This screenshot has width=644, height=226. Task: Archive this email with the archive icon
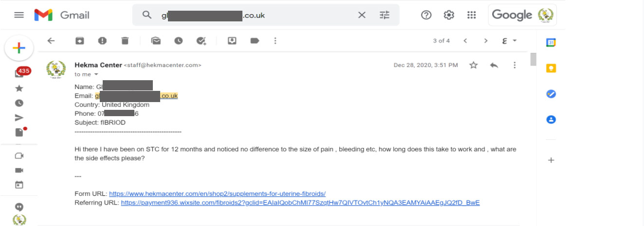tap(79, 41)
